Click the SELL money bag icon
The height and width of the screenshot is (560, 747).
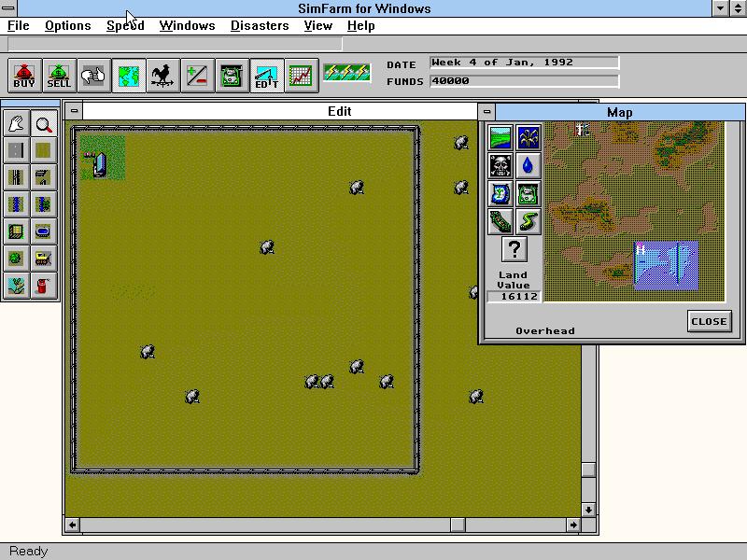coord(59,76)
